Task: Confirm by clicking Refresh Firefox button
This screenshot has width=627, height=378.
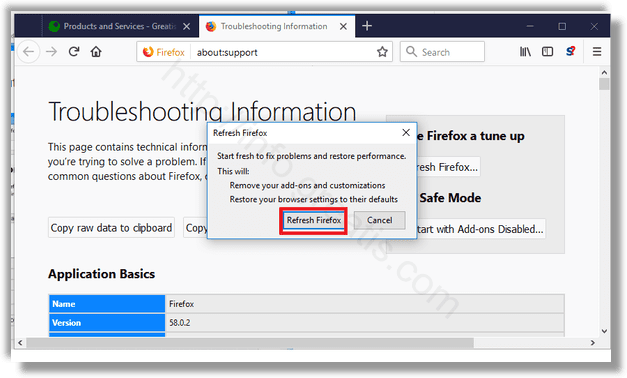Action: pos(314,220)
